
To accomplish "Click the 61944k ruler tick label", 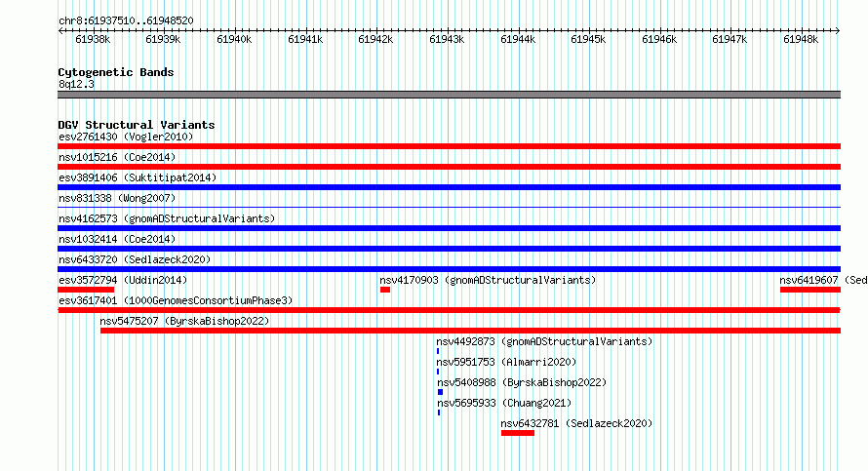I will pyautogui.click(x=518, y=39).
